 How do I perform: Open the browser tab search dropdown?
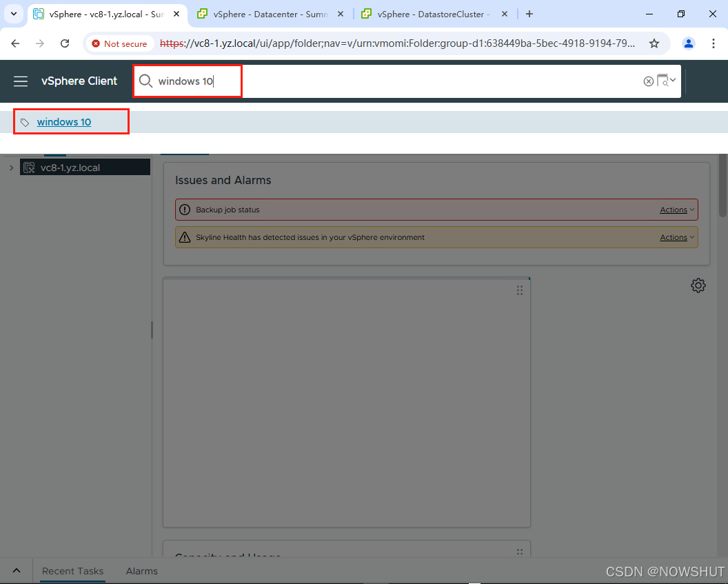14,14
